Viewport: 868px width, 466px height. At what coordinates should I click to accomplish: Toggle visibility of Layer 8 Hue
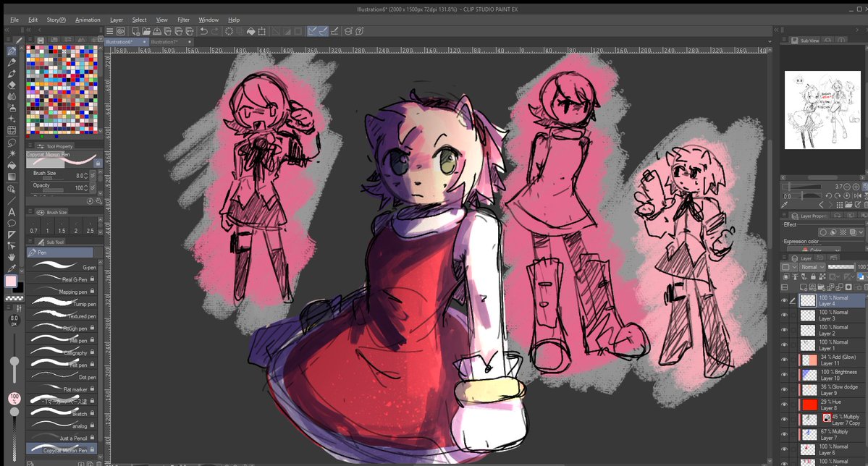pos(785,405)
